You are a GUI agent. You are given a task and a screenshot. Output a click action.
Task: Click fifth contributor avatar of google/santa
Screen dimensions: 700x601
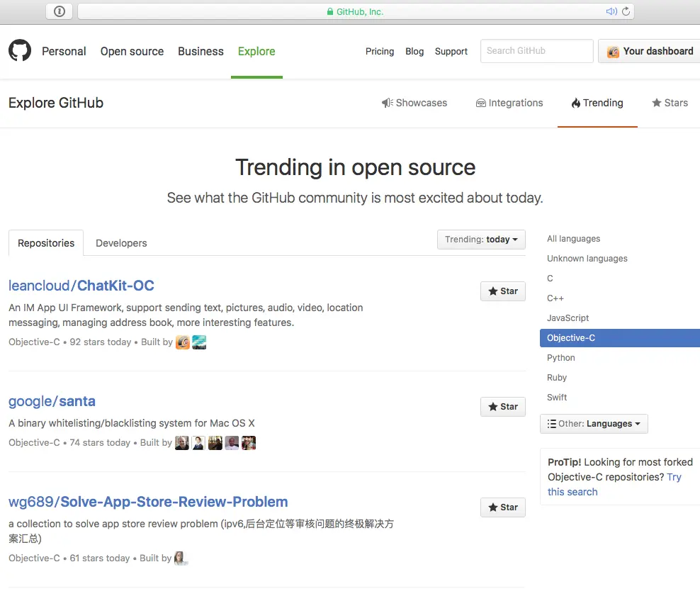[249, 443]
